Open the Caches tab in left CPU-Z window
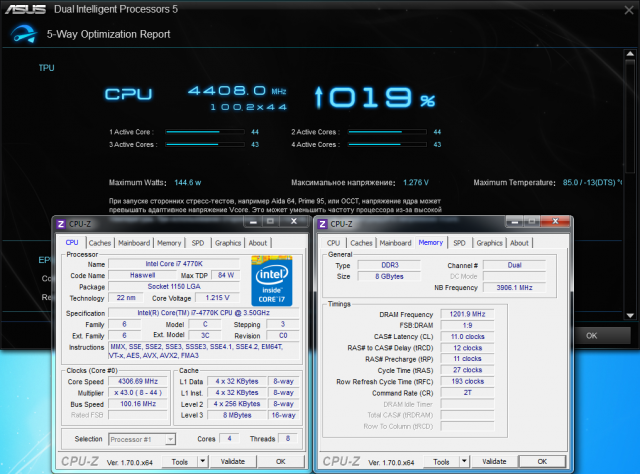 [100, 243]
